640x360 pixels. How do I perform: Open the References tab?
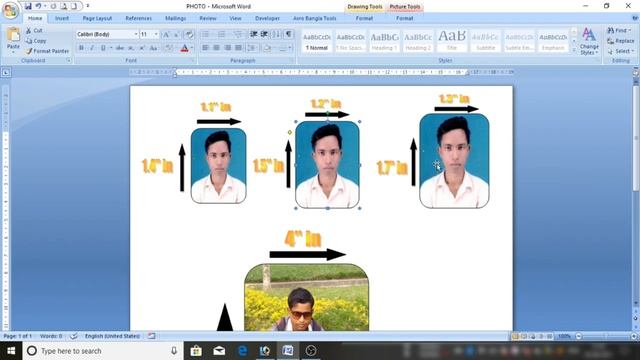pyautogui.click(x=138, y=18)
